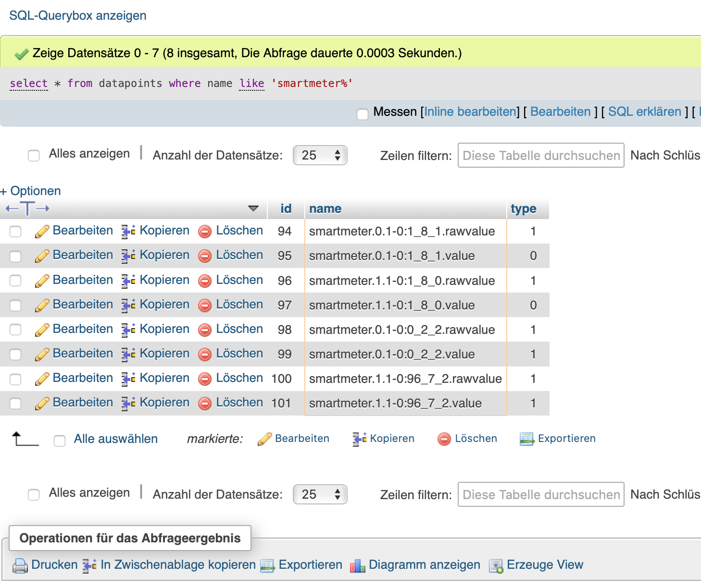This screenshot has height=588, width=701.
Task: Click copy icon for row id 98
Action: (x=128, y=330)
